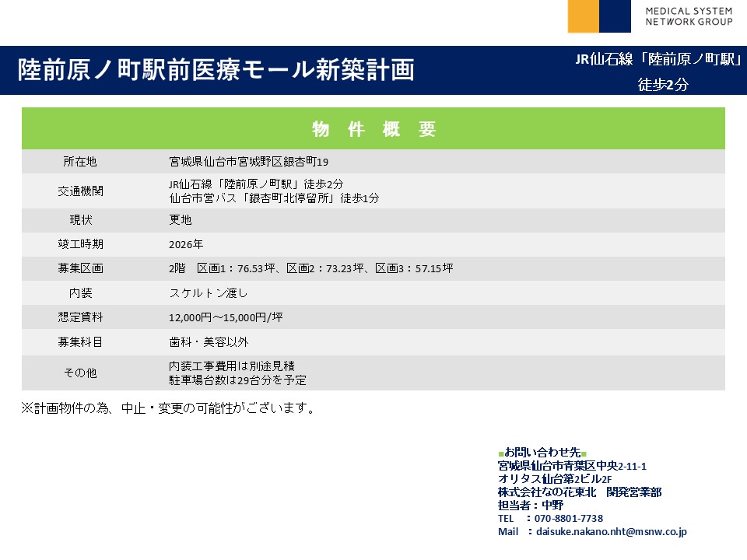Click the JR仙石線「陸前原ノ町駅」header text
Image resolution: width=747 pixels, height=560 pixels.
[658, 60]
